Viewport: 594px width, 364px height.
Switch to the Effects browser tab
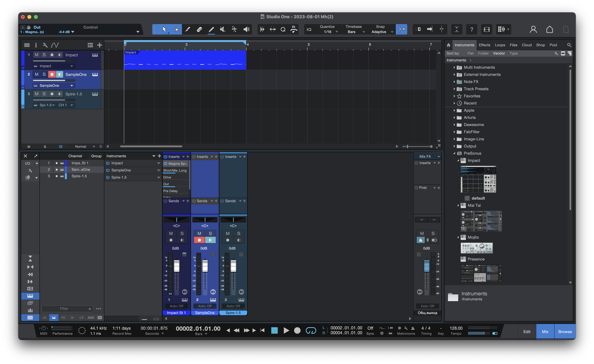(x=484, y=45)
